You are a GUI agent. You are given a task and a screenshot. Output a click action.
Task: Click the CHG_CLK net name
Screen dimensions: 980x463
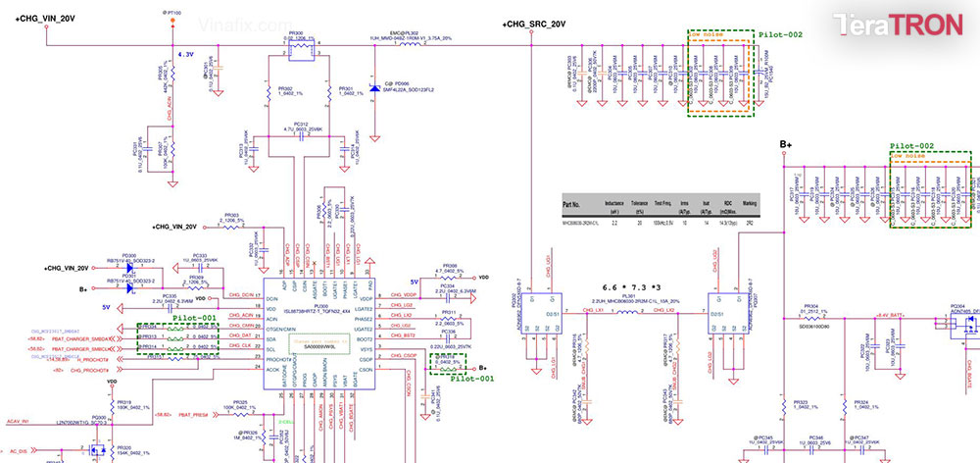(240, 344)
